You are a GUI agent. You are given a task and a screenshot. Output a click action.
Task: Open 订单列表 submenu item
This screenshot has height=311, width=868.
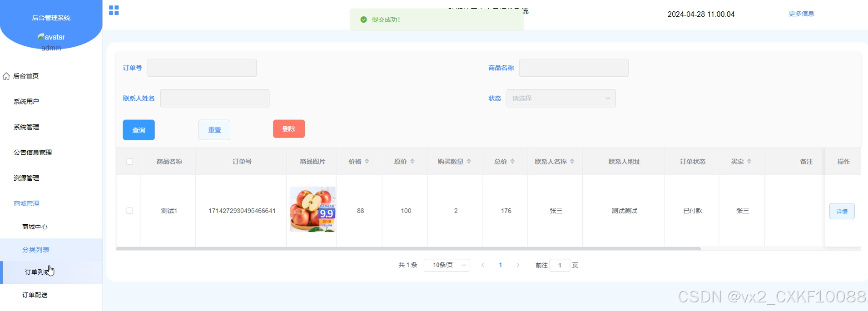coord(51,272)
